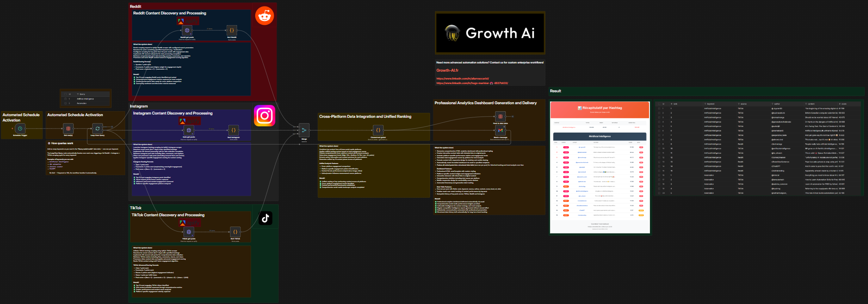Check the Automation query row checkbox
The image size is (868, 304).
(65, 103)
